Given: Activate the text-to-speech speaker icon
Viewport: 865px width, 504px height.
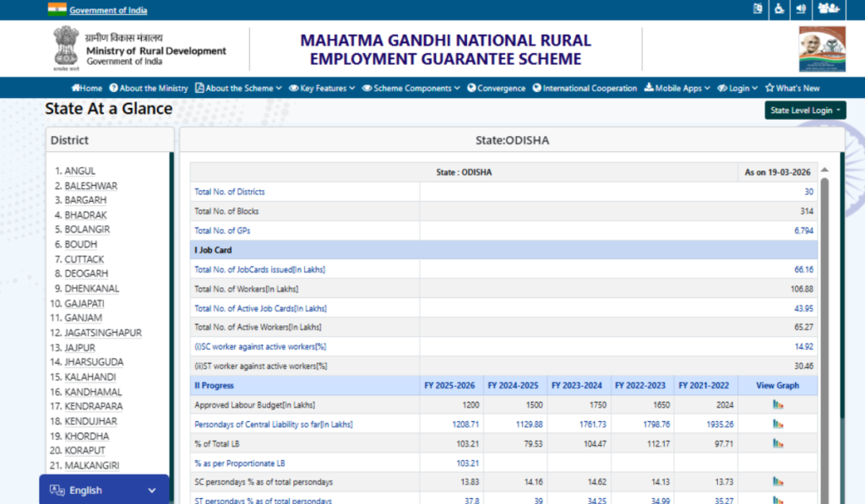Looking at the screenshot, I should tap(800, 9).
